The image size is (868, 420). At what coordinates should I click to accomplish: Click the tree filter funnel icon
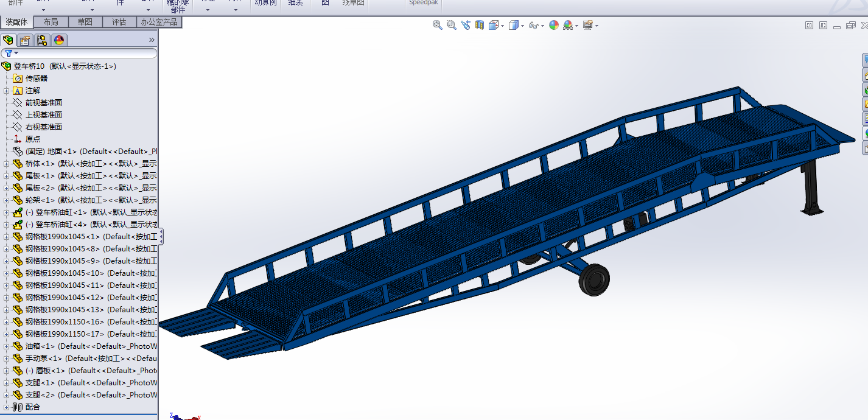tap(9, 54)
